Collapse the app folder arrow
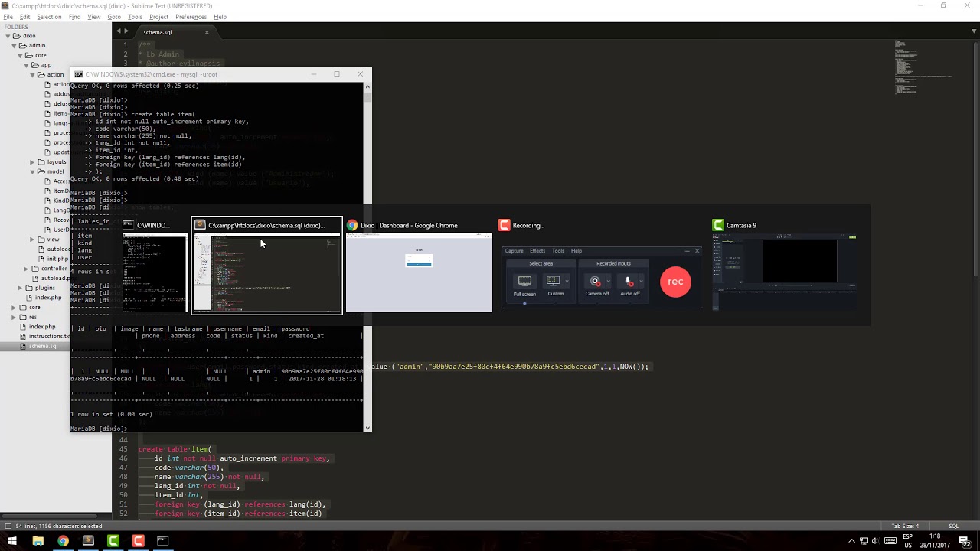 pos(24,65)
